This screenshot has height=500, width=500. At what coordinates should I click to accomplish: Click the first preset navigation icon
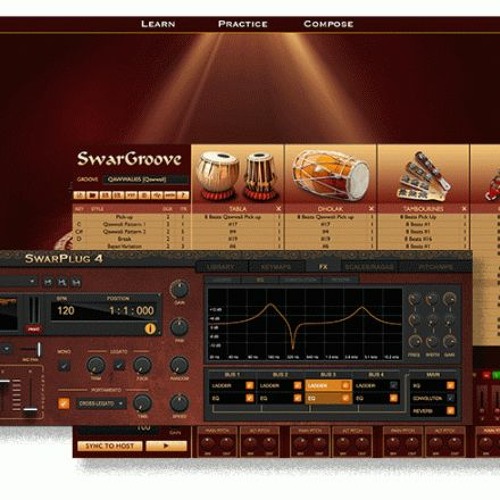click(x=48, y=282)
